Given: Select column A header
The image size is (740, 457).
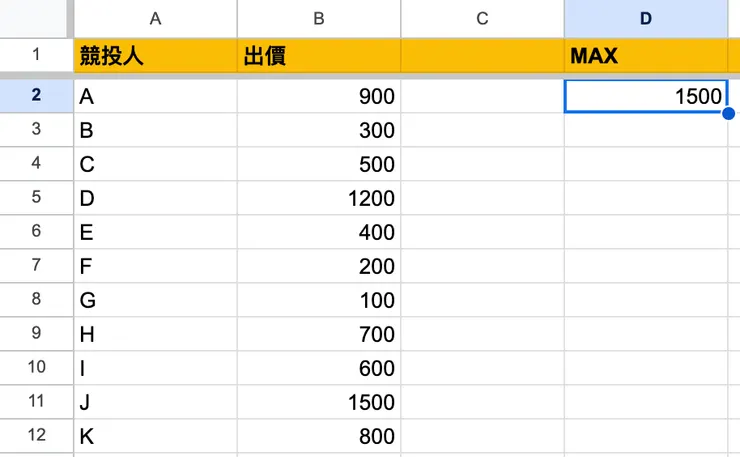Looking at the screenshot, I should [x=155, y=19].
